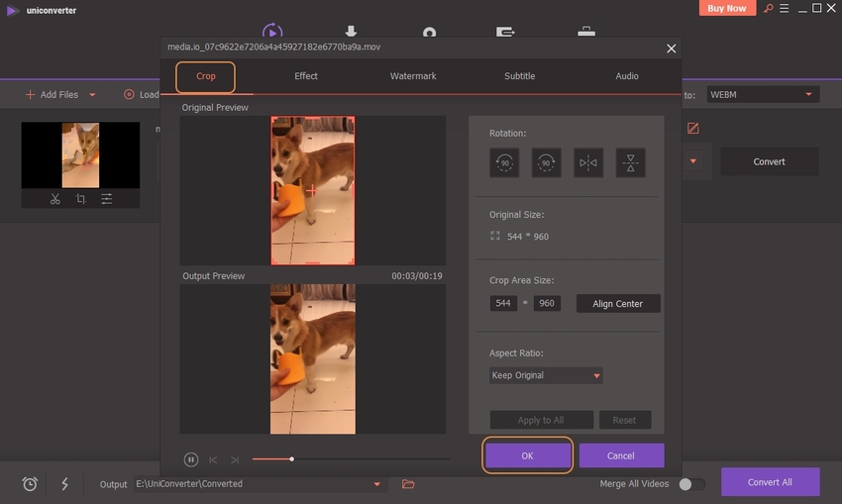Expand the Keep Original aspect ratio dropdown

pos(546,375)
